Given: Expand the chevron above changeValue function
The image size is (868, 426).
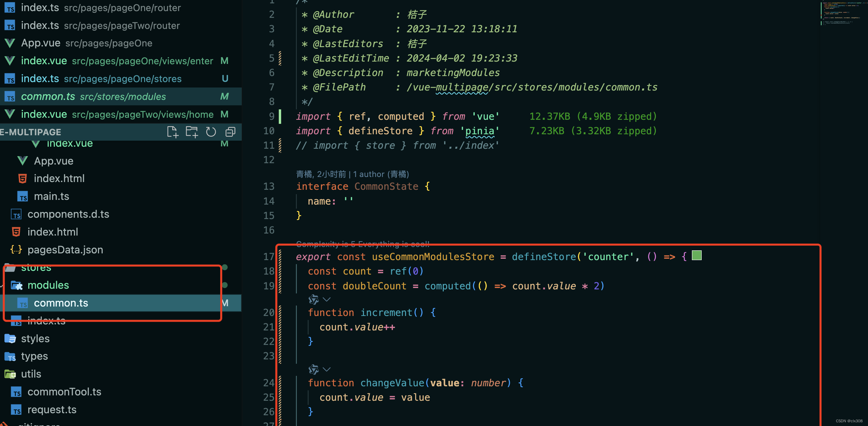Looking at the screenshot, I should [327, 369].
